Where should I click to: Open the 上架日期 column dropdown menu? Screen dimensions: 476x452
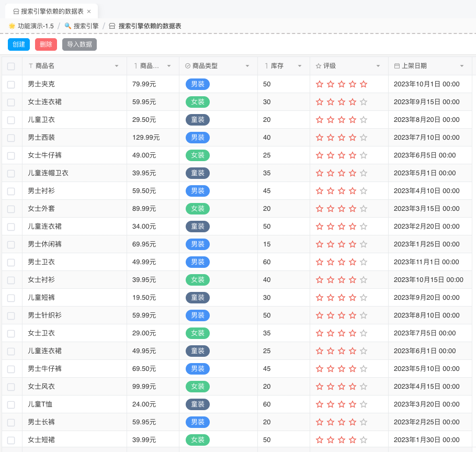tap(461, 66)
